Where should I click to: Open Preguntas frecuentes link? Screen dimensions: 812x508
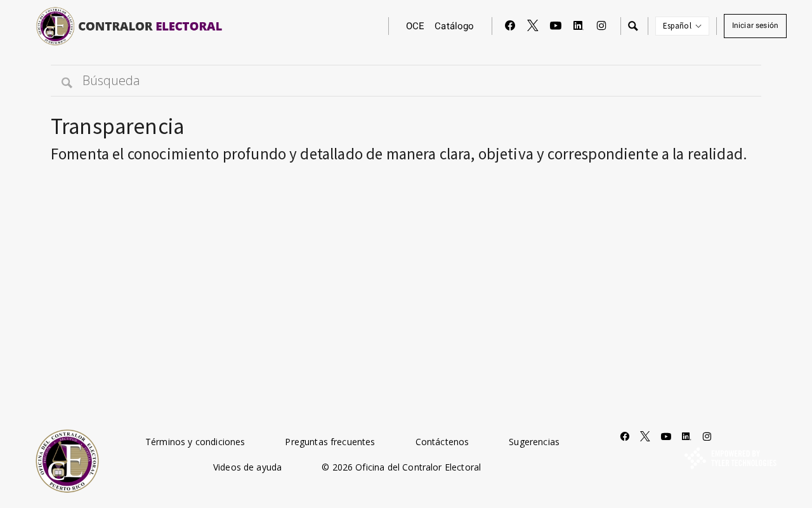click(330, 442)
